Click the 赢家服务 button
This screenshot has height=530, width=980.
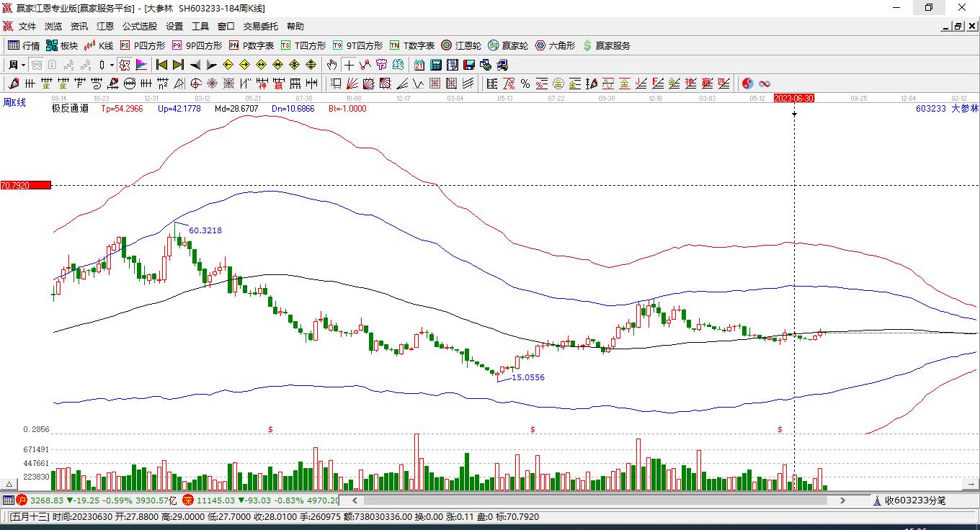(606, 45)
